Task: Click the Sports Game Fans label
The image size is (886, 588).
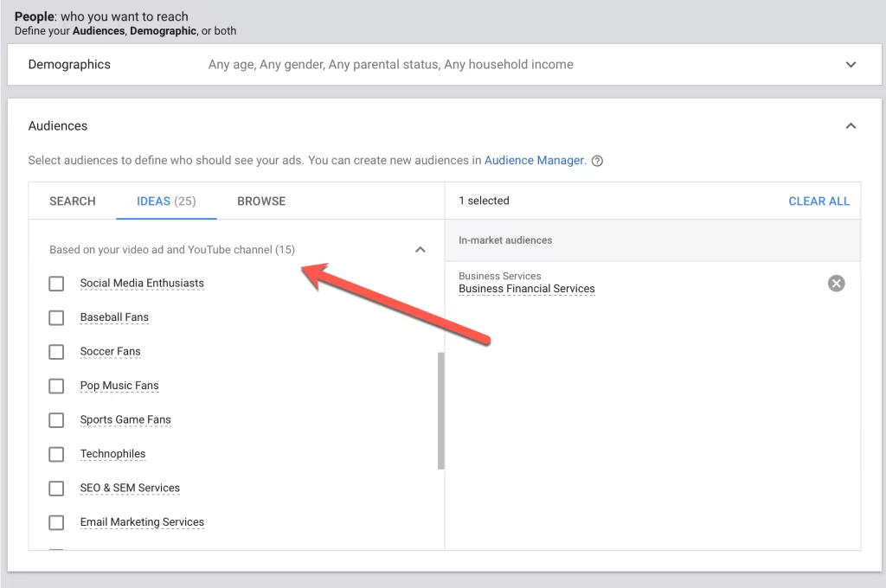Action: coord(125,419)
